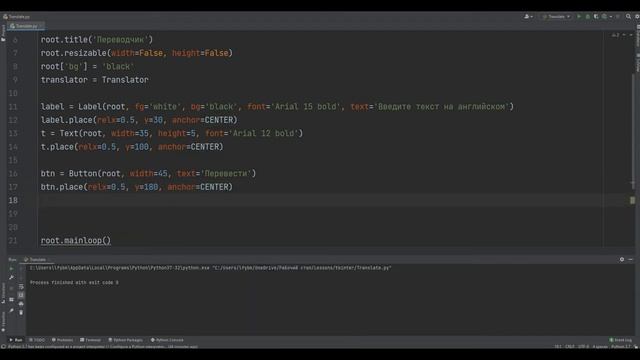Click the 'Arial 15 bold' font string
Screen dimensions: 640x360
click(305, 107)
